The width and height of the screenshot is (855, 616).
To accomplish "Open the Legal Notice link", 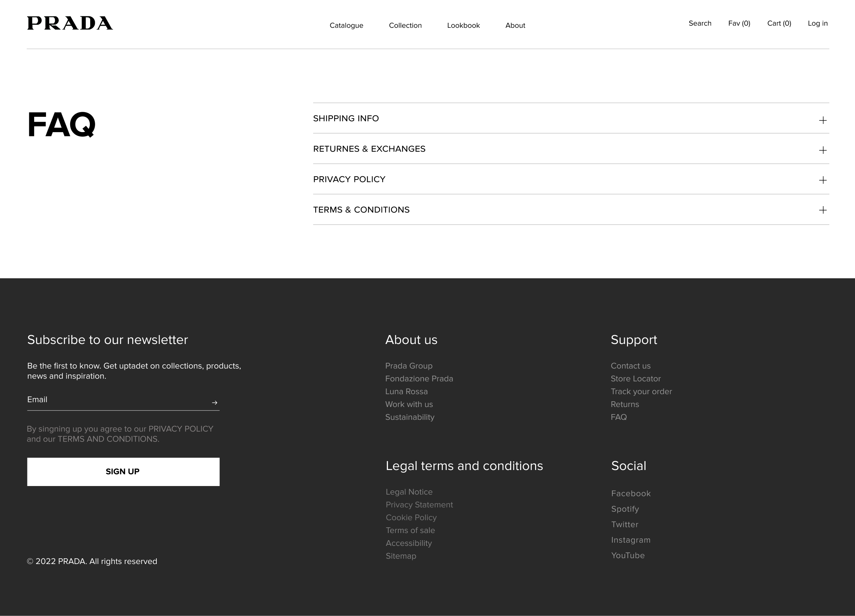I will [x=409, y=492].
